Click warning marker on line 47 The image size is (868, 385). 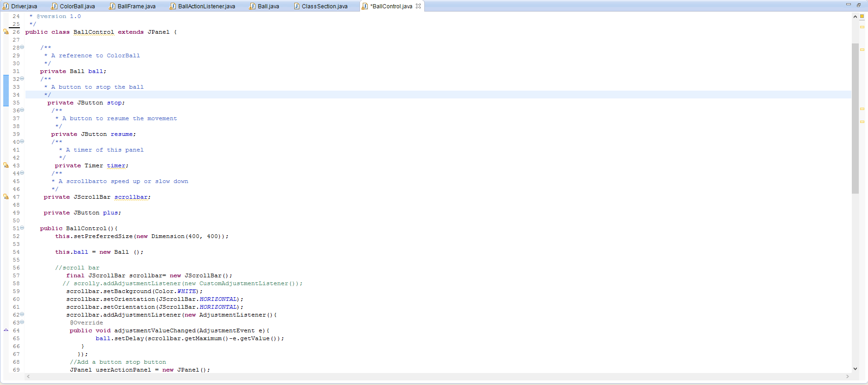click(x=6, y=196)
